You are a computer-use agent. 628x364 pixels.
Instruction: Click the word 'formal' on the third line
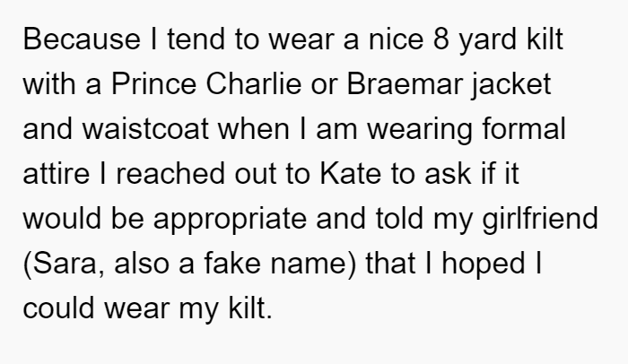pyautogui.click(x=524, y=129)
